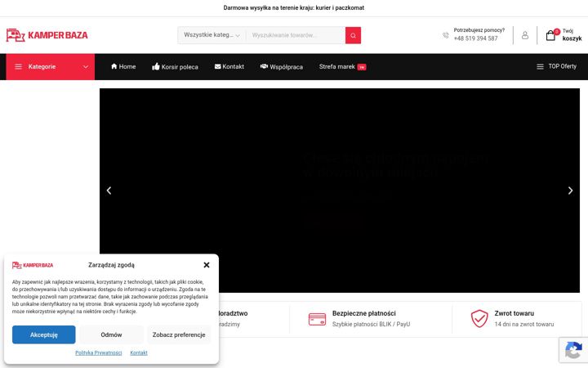Viewport: 588px width, 368px height.
Task: Open the Home menu item
Action: pyautogui.click(x=123, y=66)
